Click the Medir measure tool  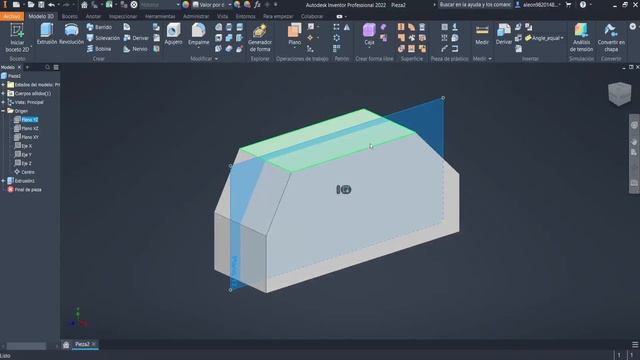[x=482, y=34]
